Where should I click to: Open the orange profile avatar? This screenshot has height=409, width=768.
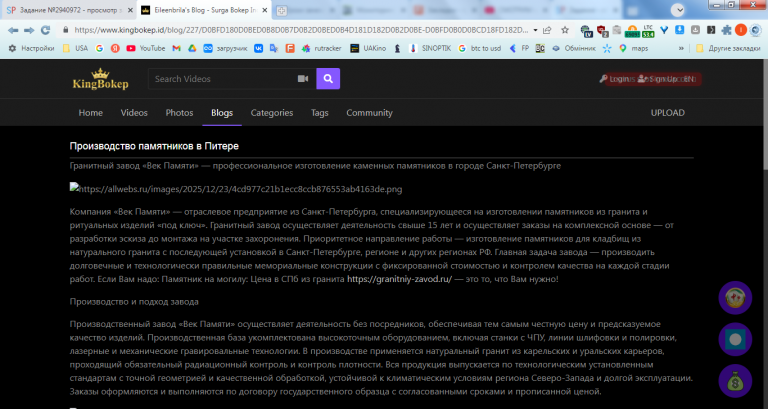pos(741,30)
